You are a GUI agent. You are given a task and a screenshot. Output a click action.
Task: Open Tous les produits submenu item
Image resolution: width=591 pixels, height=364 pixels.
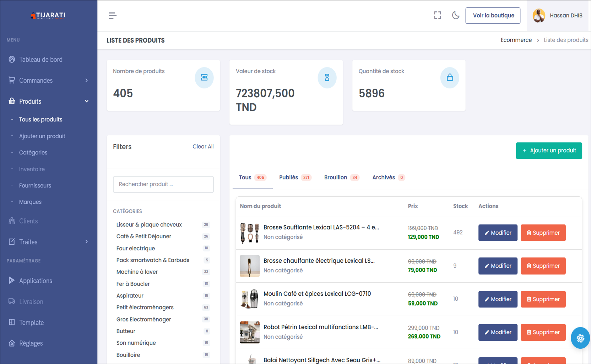pos(41,120)
